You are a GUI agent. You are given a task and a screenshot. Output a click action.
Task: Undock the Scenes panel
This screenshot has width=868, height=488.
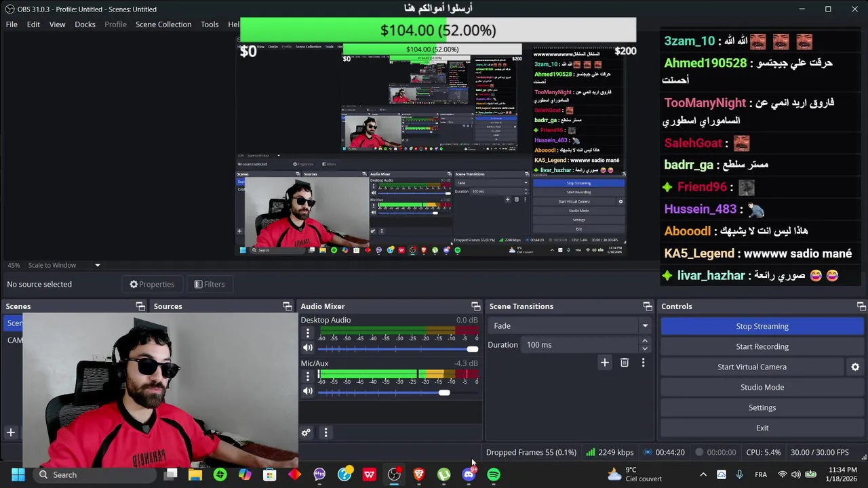coord(140,306)
